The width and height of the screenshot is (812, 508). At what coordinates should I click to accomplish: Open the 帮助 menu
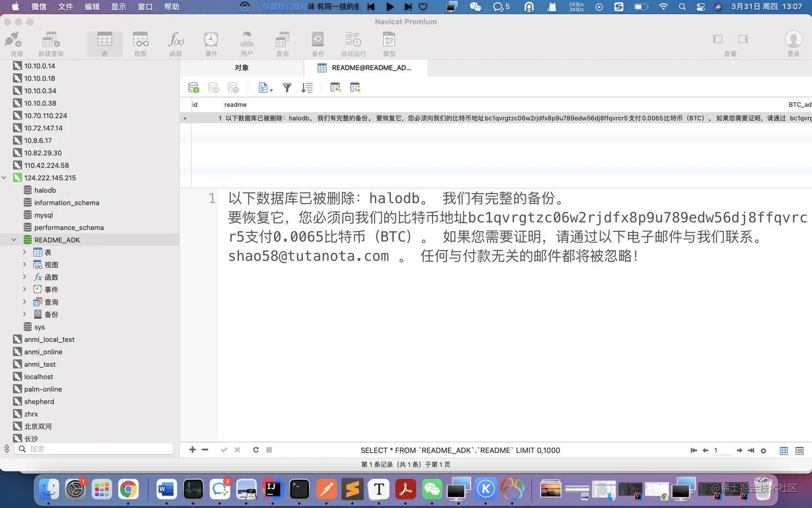pyautogui.click(x=172, y=6)
